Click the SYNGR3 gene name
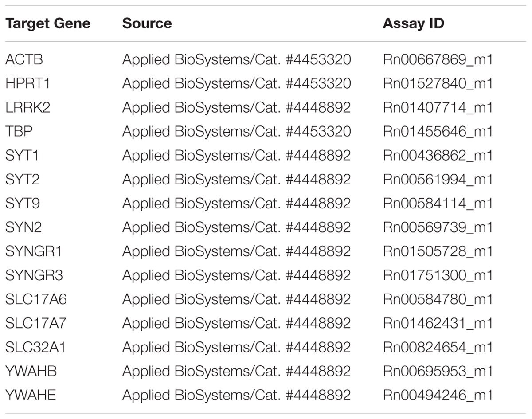The width and height of the screenshot is (532, 419). click(34, 275)
